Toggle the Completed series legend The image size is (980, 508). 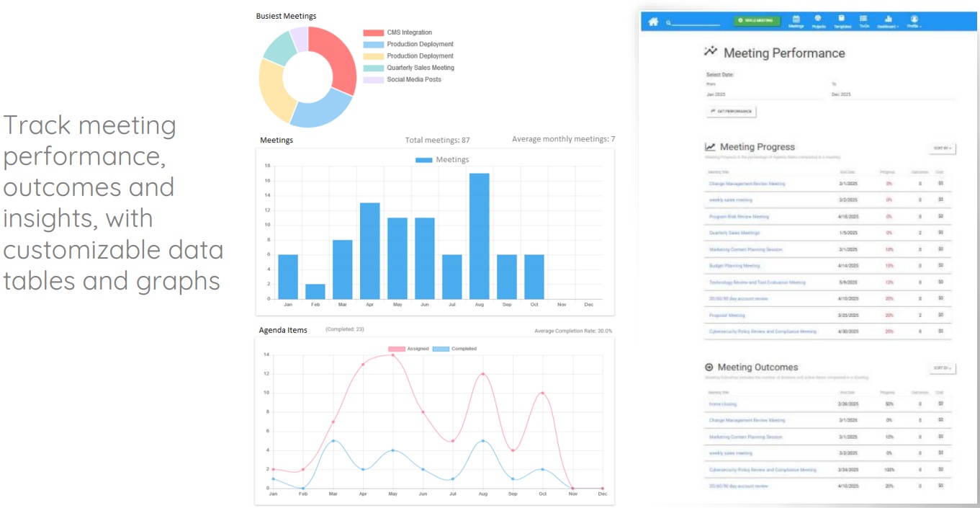454,349
